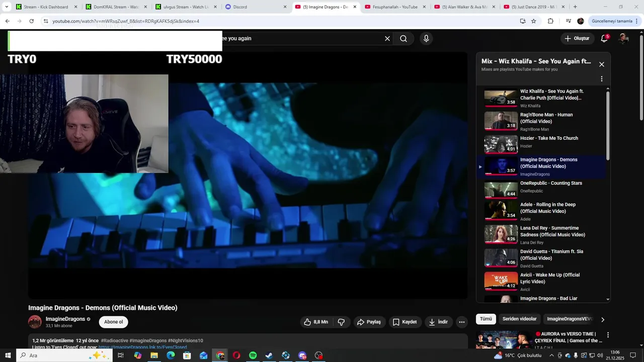Screen dimensions: 644x362
Task: Click the YouTube search magnifier button
Action: 404,39
